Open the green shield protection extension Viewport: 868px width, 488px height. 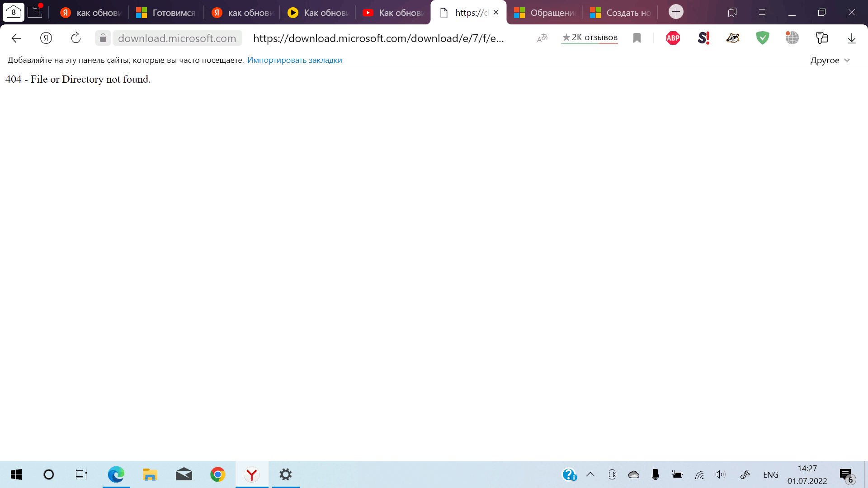[763, 38]
